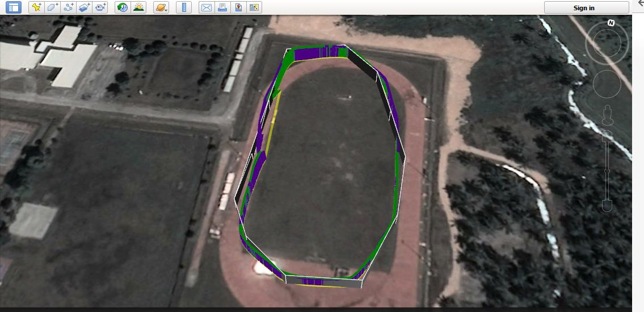The image size is (644, 312).
Task: Click the Sign in button
Action: pyautogui.click(x=587, y=8)
